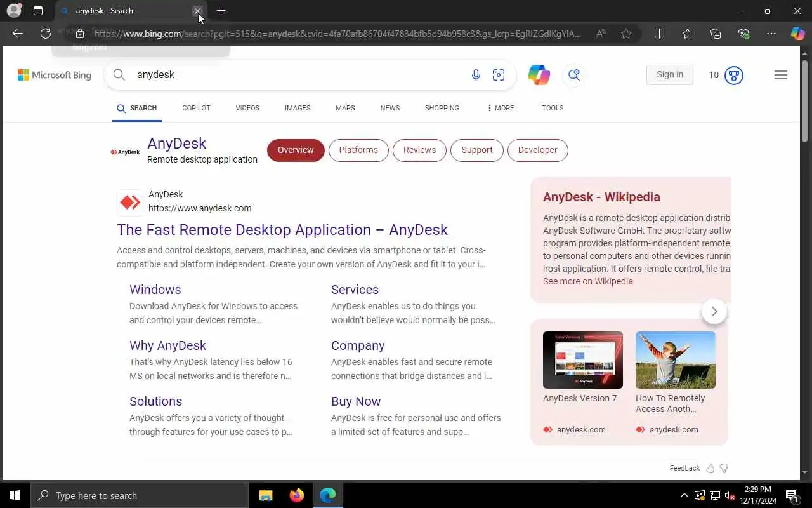Switch to the NEWS tab

[390, 108]
